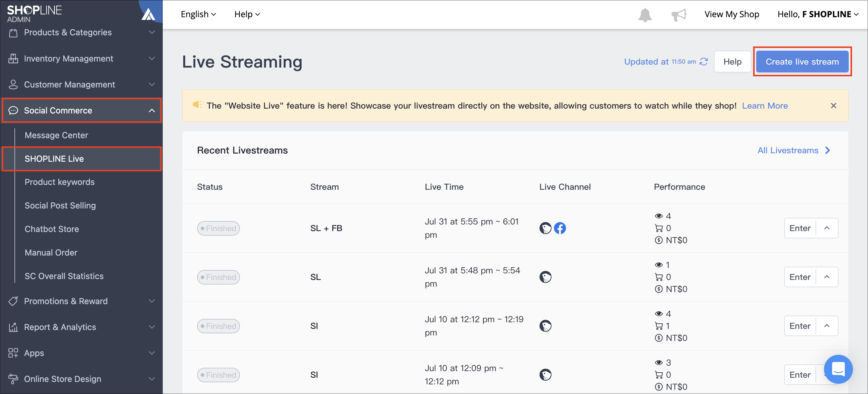Toggle caret beside Enter for Jul 10 12:12 stream
The image size is (868, 394).
(826, 326)
